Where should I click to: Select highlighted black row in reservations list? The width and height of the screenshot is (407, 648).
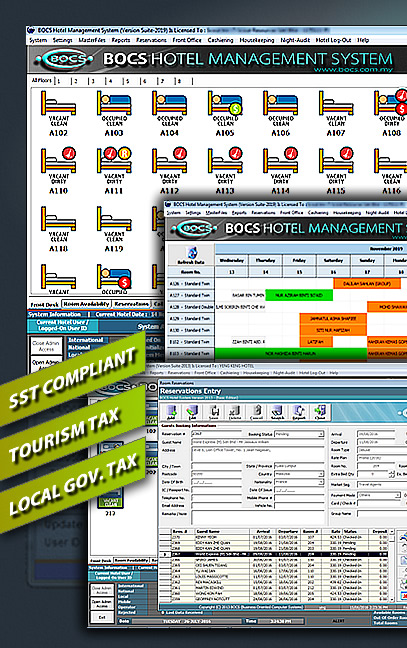pos(275,554)
